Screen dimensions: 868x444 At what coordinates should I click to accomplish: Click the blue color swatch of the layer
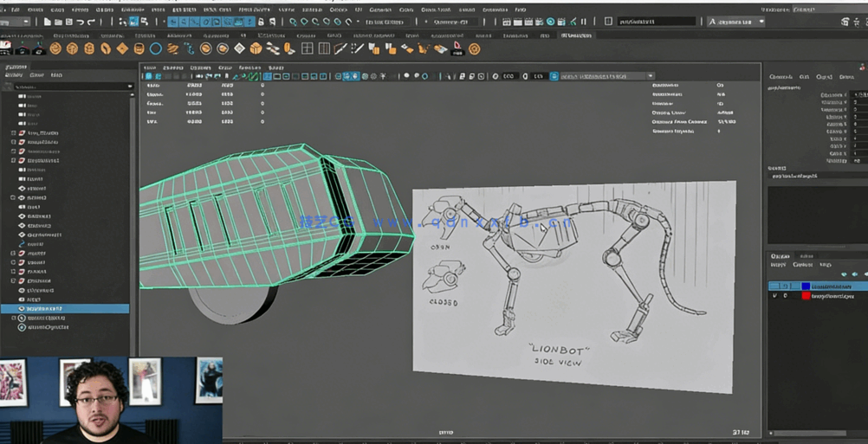pyautogui.click(x=806, y=286)
